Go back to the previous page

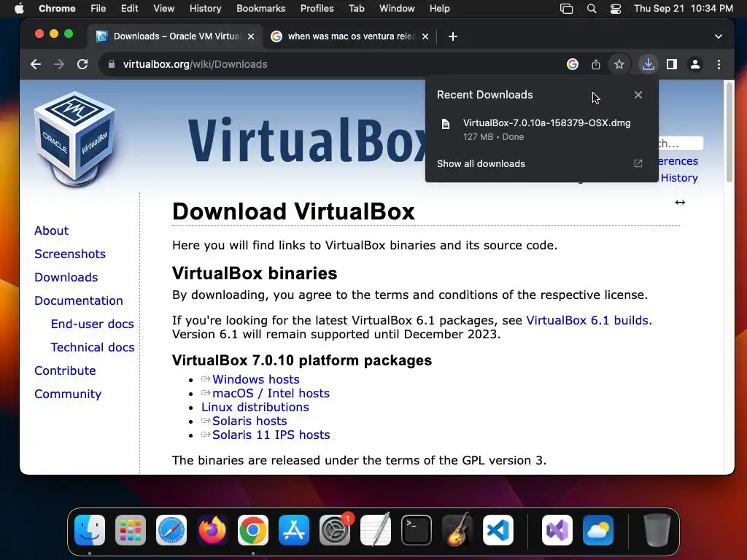click(x=36, y=64)
